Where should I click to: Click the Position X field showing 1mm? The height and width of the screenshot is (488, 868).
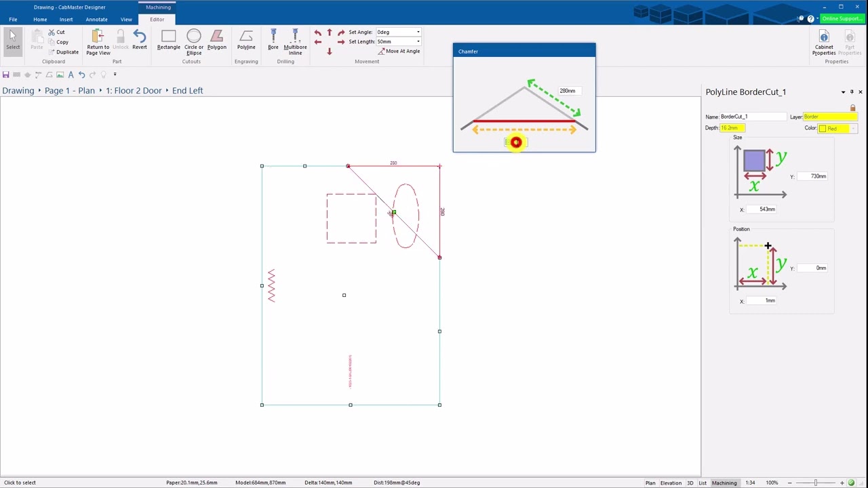(x=761, y=300)
